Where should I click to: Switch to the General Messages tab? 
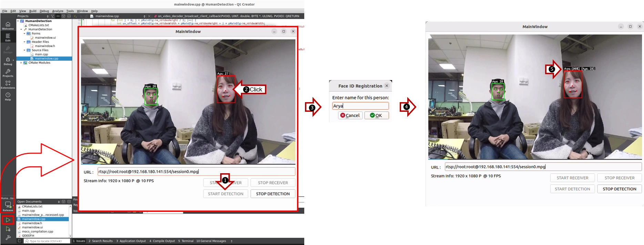coord(211,241)
